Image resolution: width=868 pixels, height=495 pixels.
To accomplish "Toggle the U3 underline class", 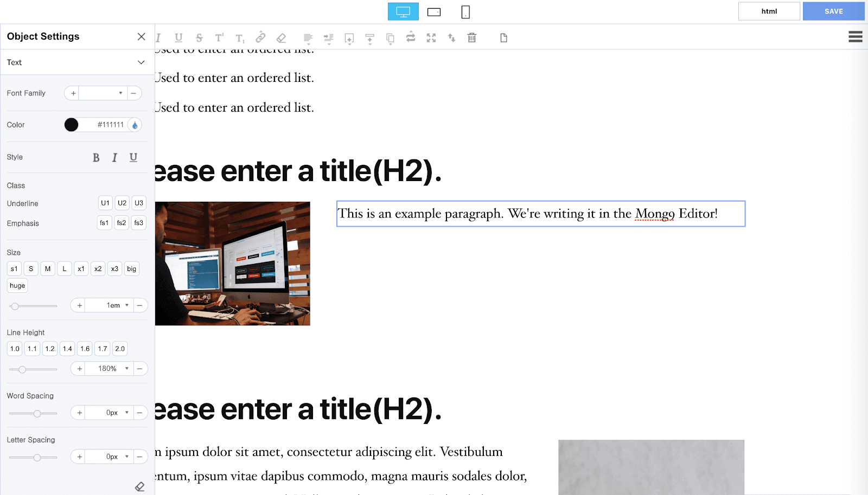I will [x=139, y=203].
